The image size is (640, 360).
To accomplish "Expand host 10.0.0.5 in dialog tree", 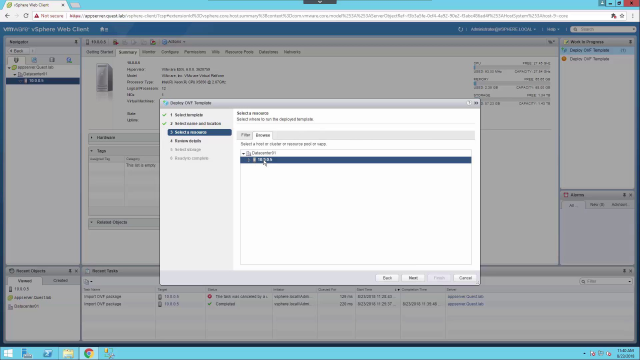I will coord(249,160).
